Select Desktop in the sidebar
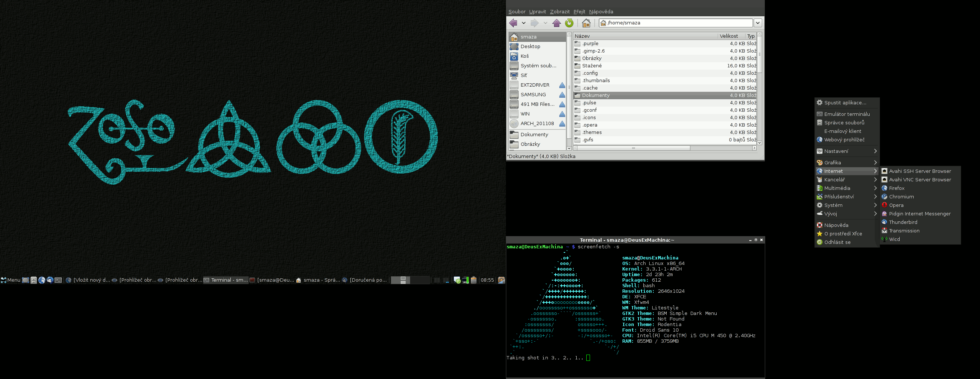Viewport: 980px width, 379px height. click(537, 46)
